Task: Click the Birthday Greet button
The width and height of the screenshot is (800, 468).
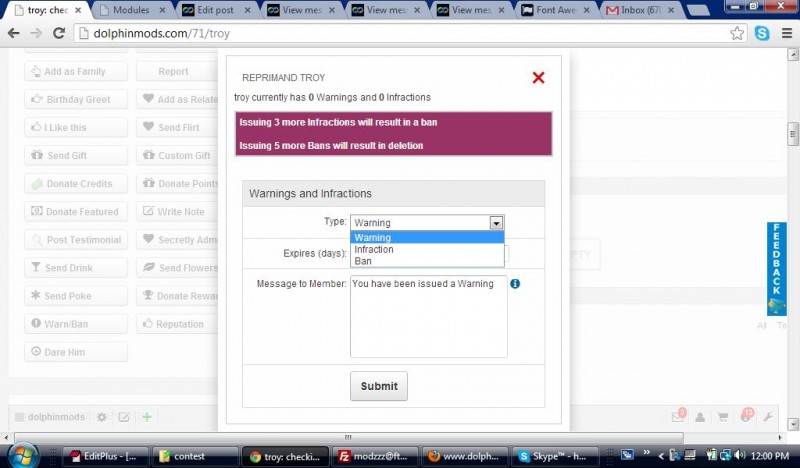Action: [76, 100]
